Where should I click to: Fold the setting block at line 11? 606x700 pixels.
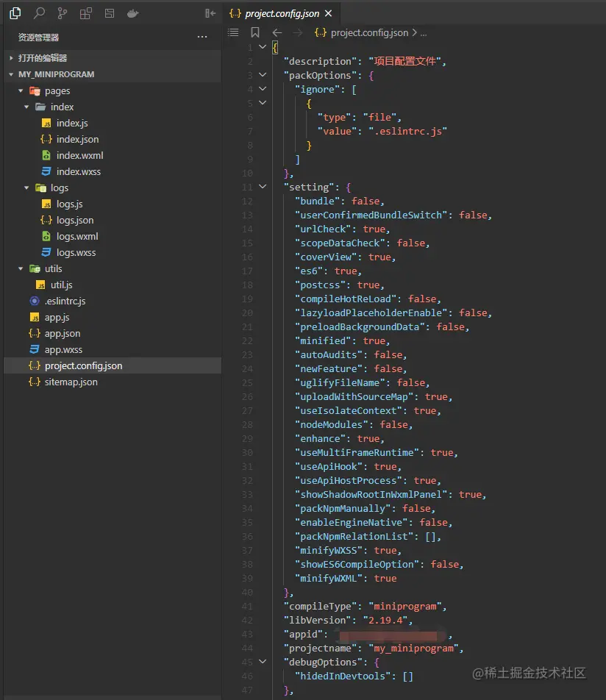pyautogui.click(x=263, y=187)
